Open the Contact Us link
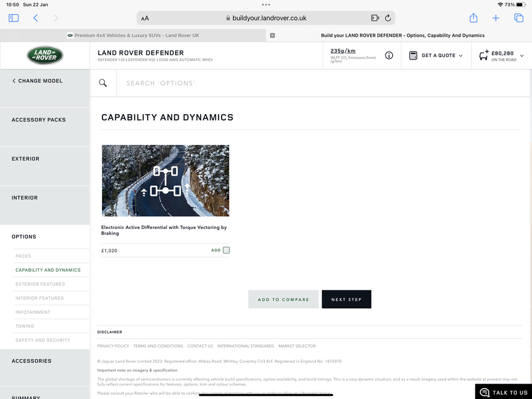 coord(200,346)
